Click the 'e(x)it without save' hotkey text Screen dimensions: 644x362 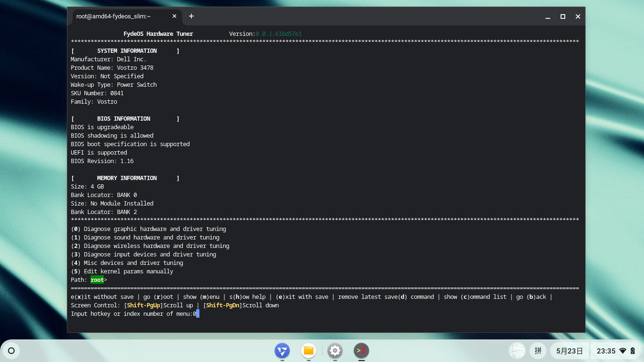point(102,297)
